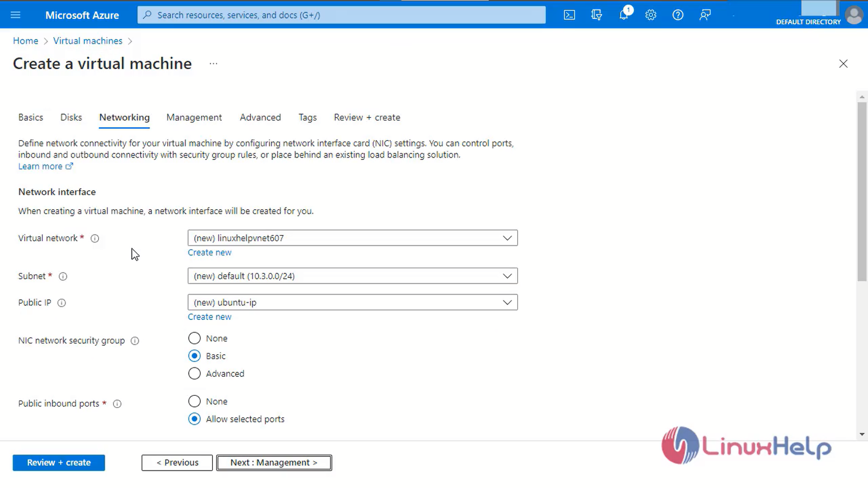Close the Create a virtual machine blade
This screenshot has width=868, height=488.
coord(844,64)
